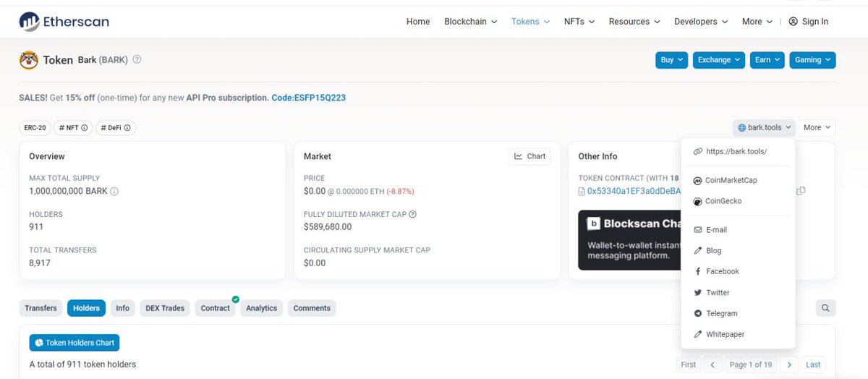Click the Whitepaper pencil icon
This screenshot has width=868, height=379.
(x=697, y=334)
